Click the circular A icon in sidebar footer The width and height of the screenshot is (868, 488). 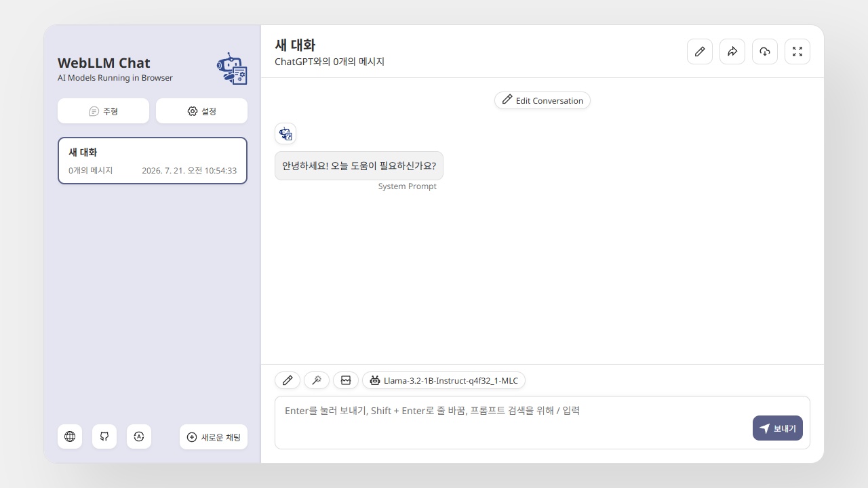coord(139,436)
